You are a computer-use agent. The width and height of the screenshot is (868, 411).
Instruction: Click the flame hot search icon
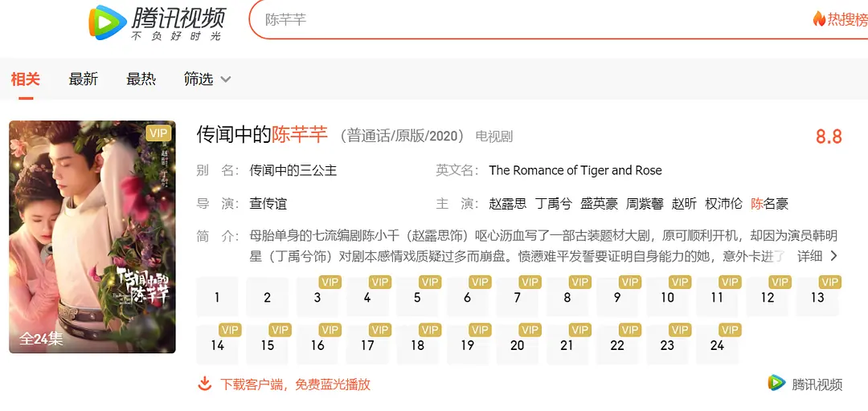click(819, 19)
